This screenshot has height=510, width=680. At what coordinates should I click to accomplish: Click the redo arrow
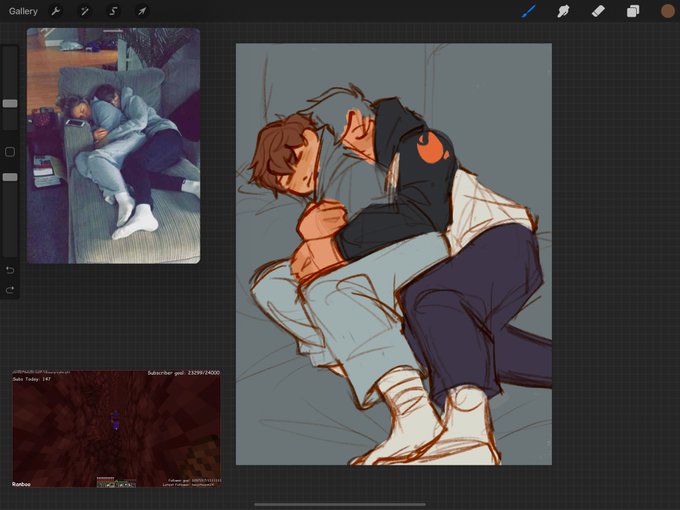[x=10, y=290]
